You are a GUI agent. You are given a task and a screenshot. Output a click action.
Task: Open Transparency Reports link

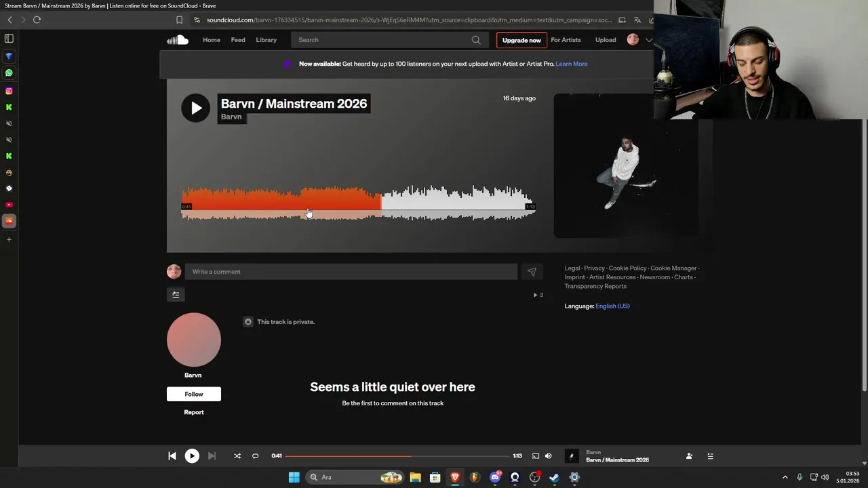595,286
